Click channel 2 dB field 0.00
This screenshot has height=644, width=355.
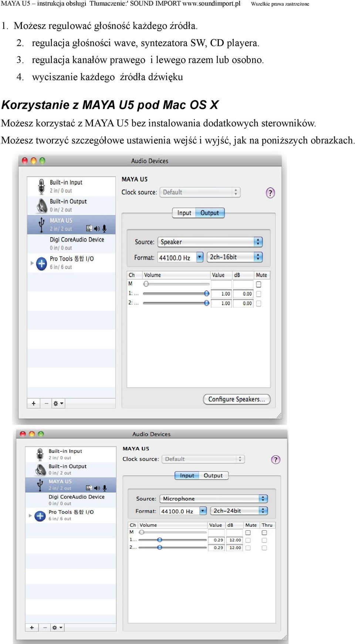[243, 303]
